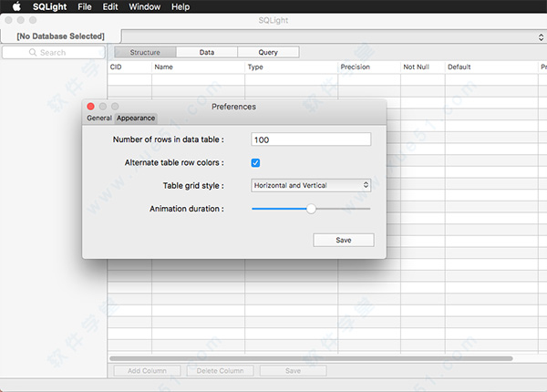Click the sidebar Search field
Screen dimensions: 547x392
54,52
